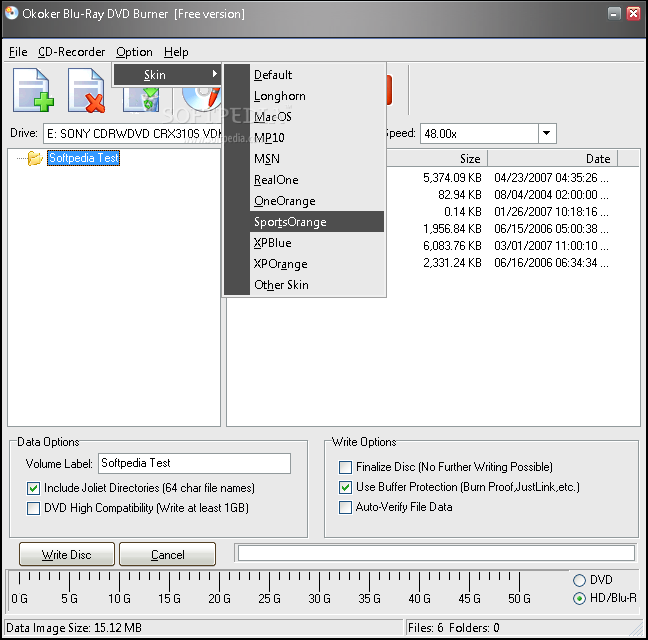Select the row with 82.94 KB
Screen dimensions: 648x640
pyautogui.click(x=512, y=195)
